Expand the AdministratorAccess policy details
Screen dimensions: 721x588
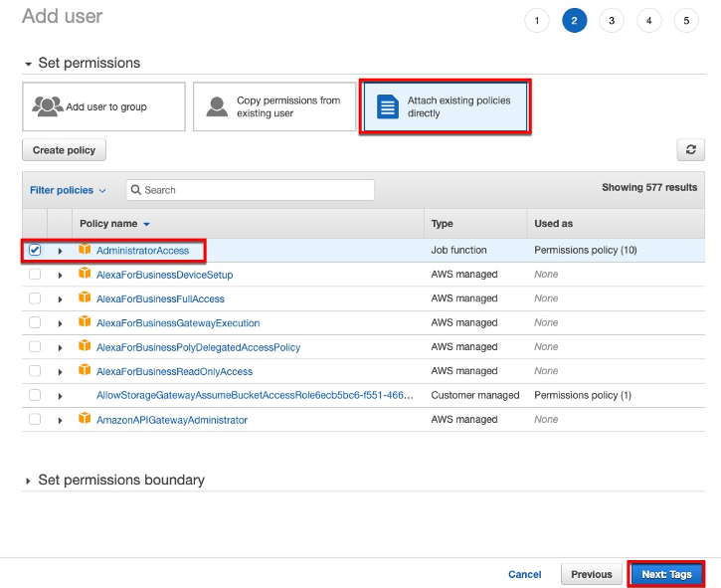pyautogui.click(x=60, y=251)
